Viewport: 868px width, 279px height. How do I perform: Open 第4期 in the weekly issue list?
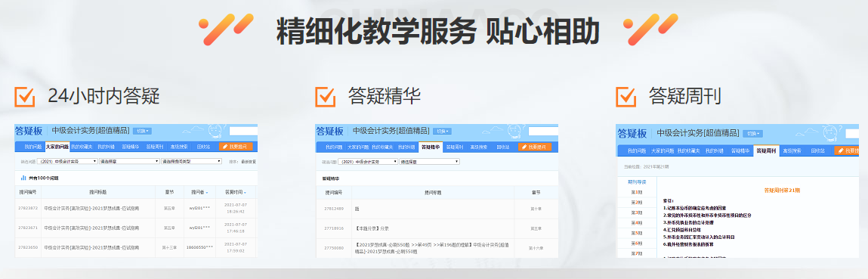(637, 223)
